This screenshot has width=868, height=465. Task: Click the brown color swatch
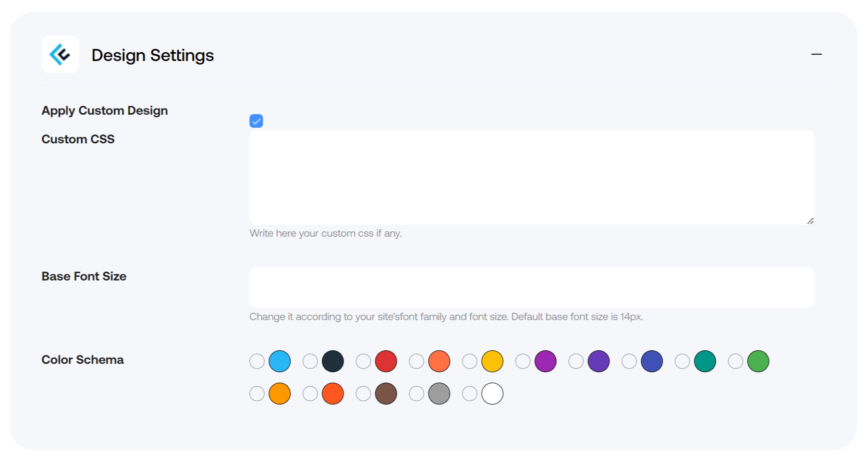[x=386, y=394]
